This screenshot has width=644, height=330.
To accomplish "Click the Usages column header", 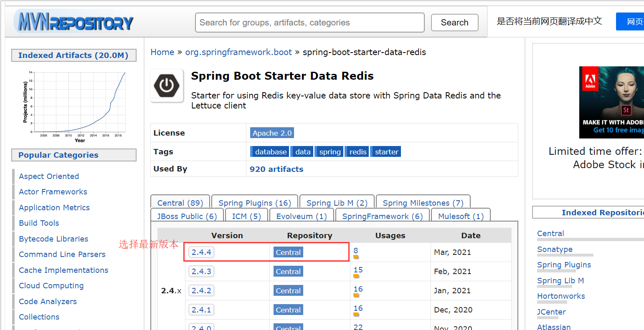I will [x=390, y=236].
